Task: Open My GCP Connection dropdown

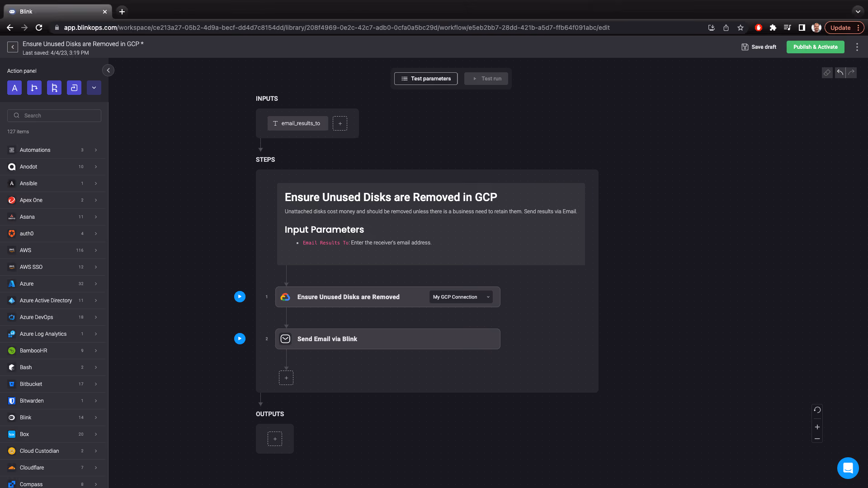Action: pos(461,297)
